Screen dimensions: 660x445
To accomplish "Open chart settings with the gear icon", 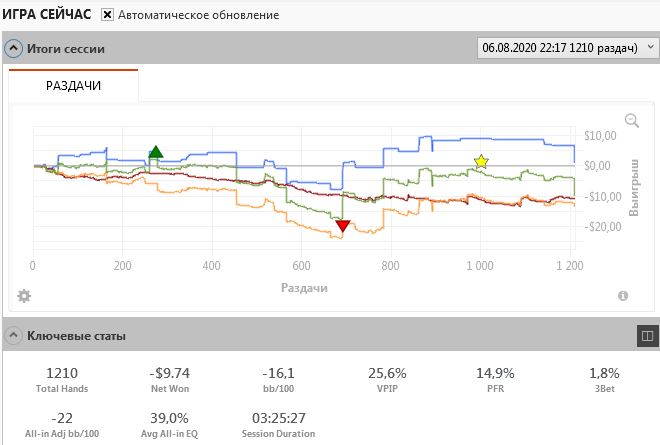I will pyautogui.click(x=24, y=296).
